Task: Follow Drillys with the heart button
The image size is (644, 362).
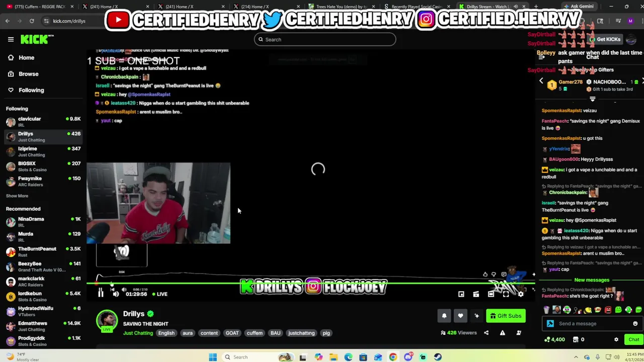Action: tap(460, 316)
